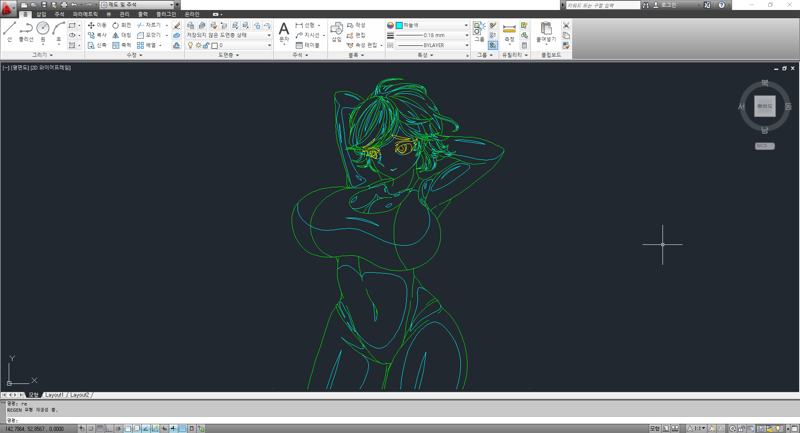
Task: Switch to the Layout2 tab
Action: [x=79, y=395]
